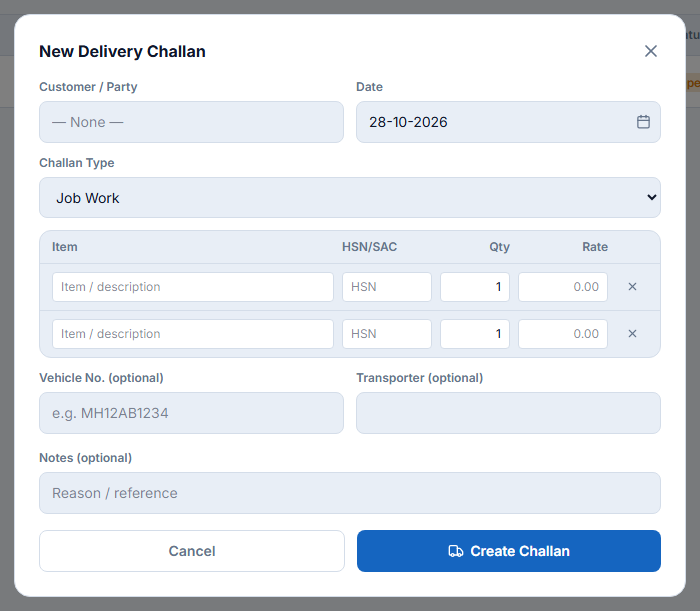Click the HSN/SAC column header
The width and height of the screenshot is (700, 611).
(x=369, y=247)
